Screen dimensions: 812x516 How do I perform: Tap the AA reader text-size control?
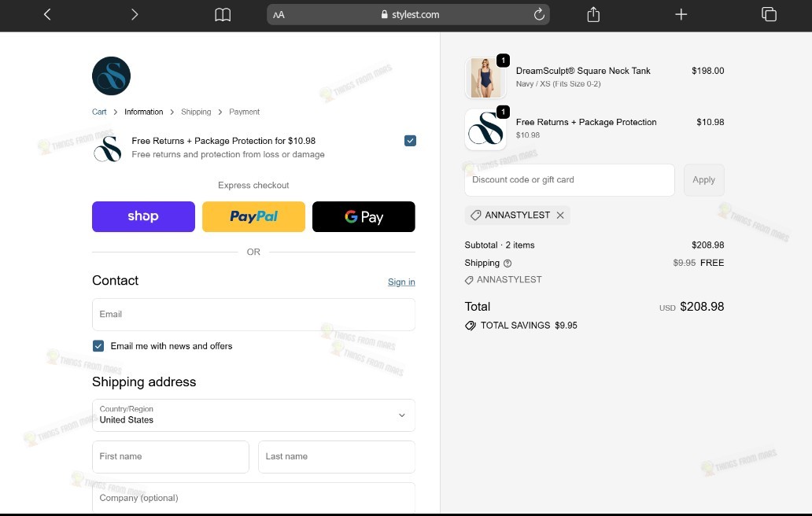(279, 15)
